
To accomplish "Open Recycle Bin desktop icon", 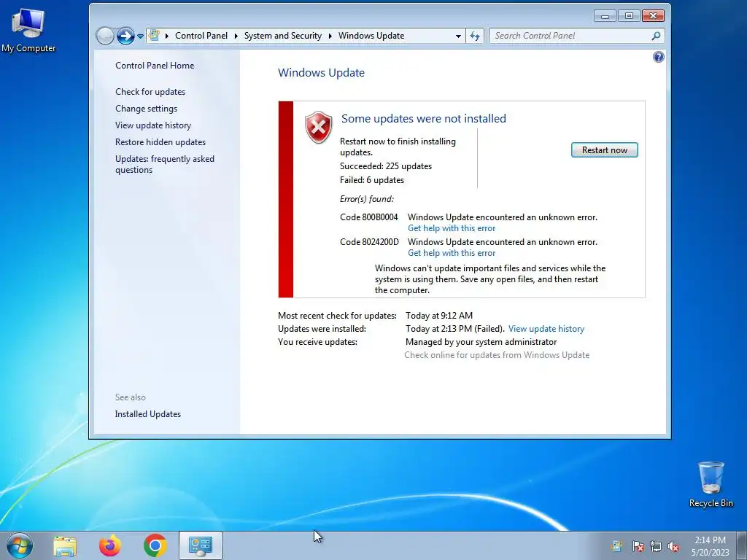I will pos(711,484).
